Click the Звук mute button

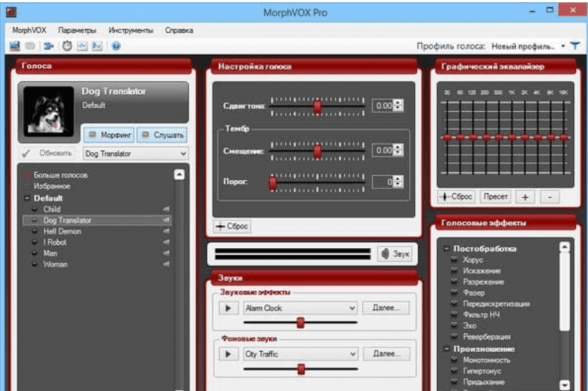coord(395,254)
